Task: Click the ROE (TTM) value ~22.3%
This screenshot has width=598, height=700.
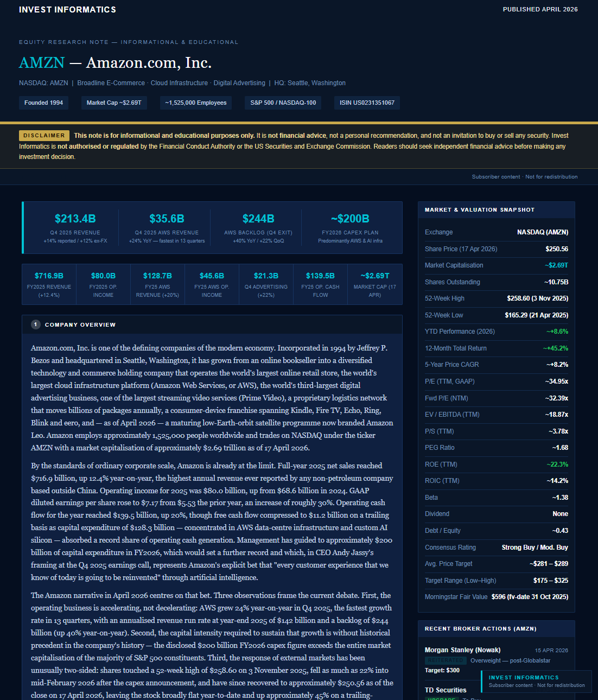Action: coord(557,464)
